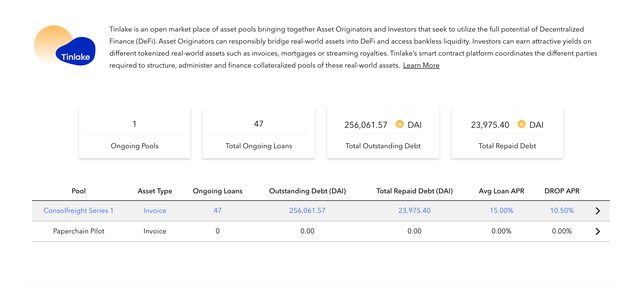The height and width of the screenshot is (287, 644).
Task: Click the DROP APR column header
Action: point(562,191)
